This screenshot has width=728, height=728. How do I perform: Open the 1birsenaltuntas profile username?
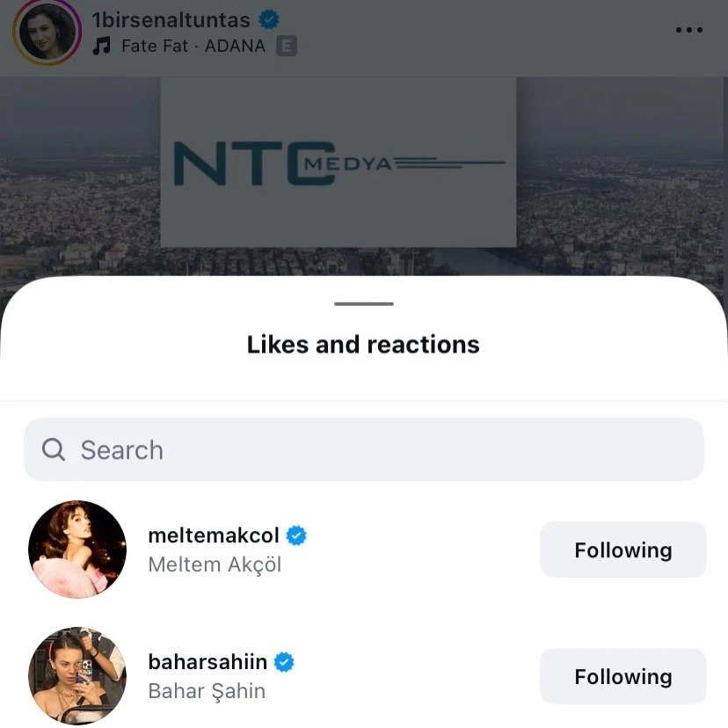point(171,20)
